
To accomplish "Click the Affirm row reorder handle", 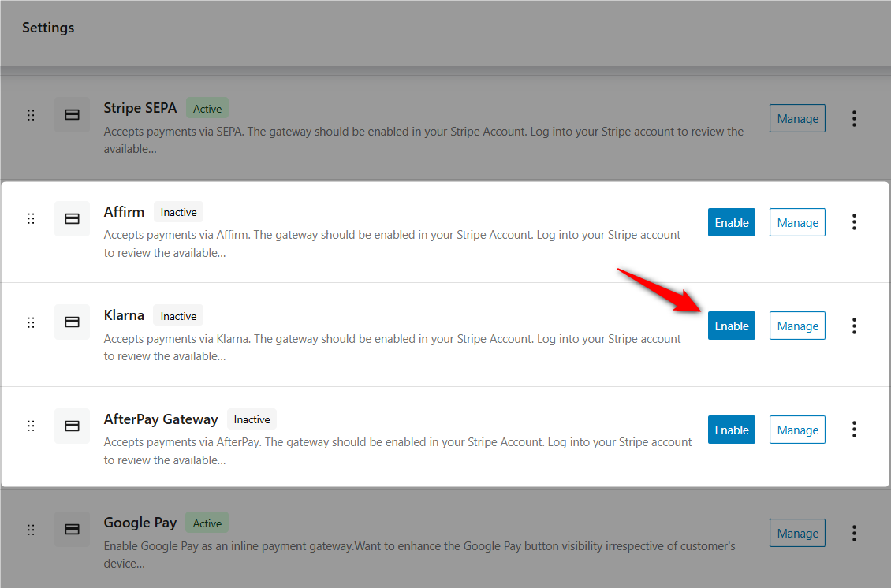I will (x=31, y=218).
